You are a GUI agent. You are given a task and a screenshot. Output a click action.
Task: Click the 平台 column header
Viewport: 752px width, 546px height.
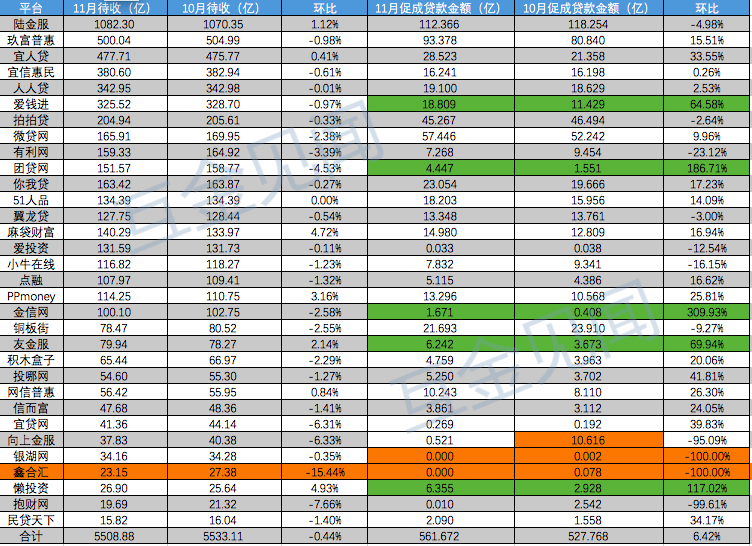pos(31,8)
